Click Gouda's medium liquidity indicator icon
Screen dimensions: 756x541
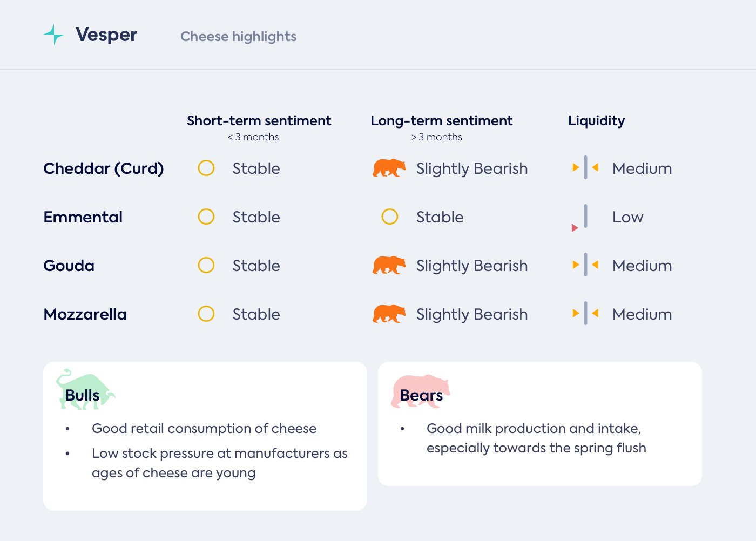point(585,265)
